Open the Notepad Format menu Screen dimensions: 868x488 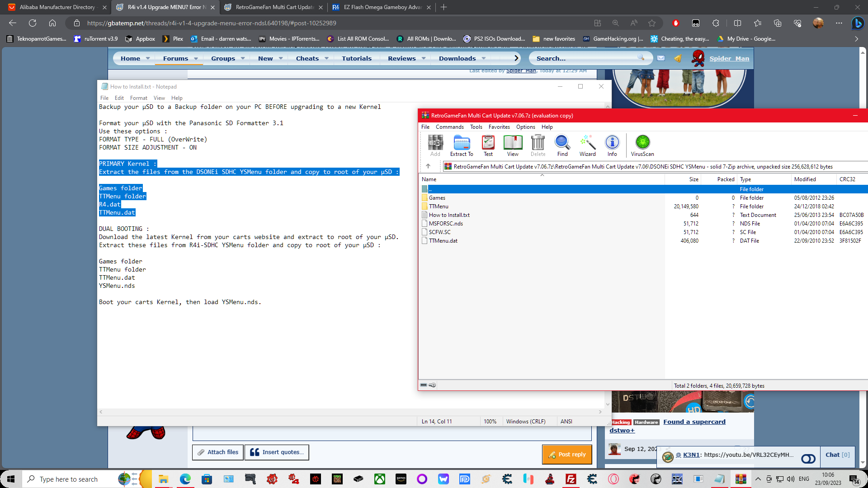tap(139, 98)
